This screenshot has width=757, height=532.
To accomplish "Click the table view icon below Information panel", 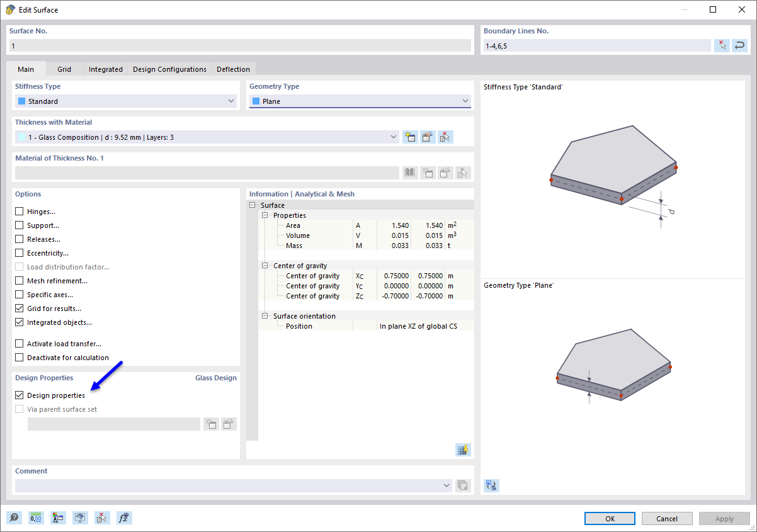I will [463, 450].
